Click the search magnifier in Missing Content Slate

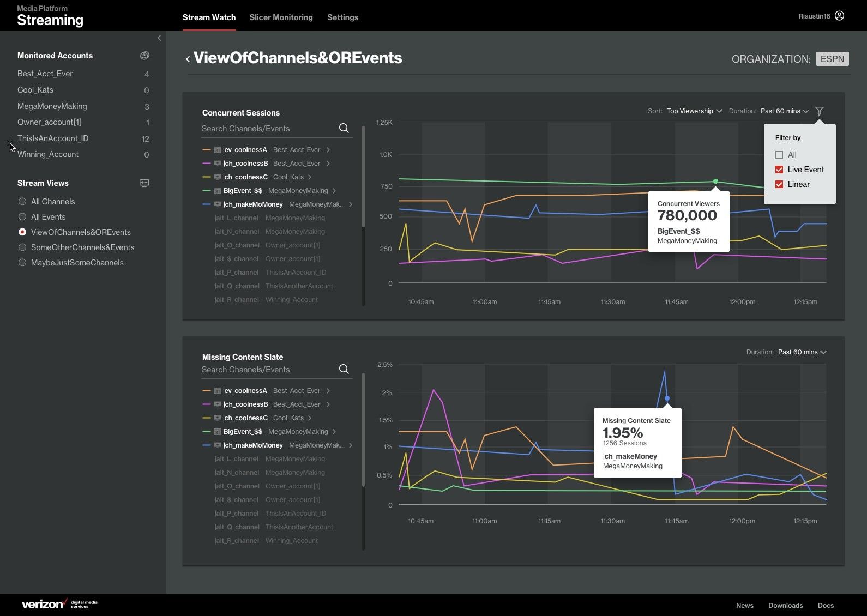pyautogui.click(x=344, y=369)
